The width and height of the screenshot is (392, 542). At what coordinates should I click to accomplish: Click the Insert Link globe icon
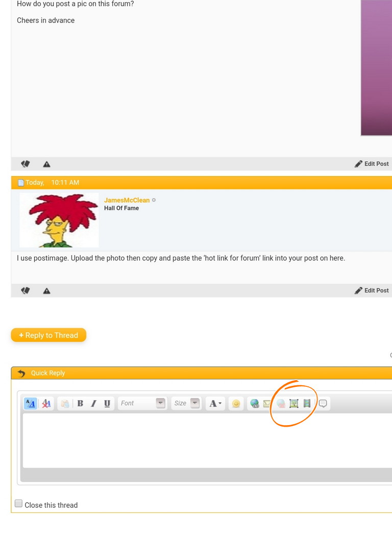point(254,403)
